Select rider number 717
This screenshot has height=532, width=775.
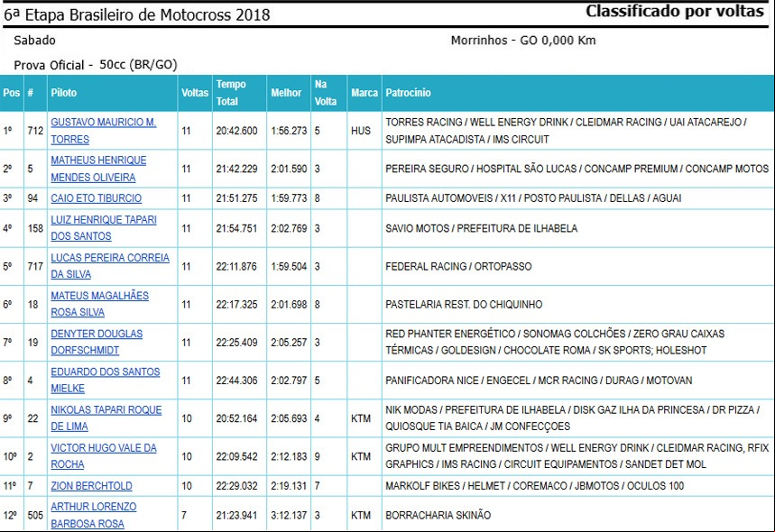tap(35, 266)
